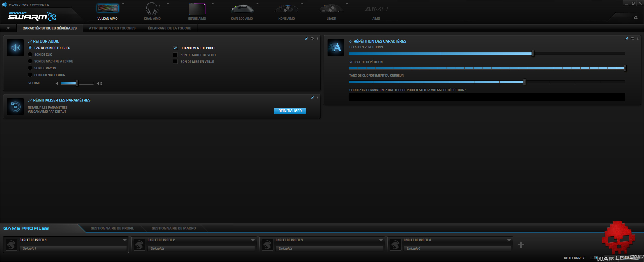The height and width of the screenshot is (262, 644).
Task: Pin the Retour Audio panel
Action: 306,39
